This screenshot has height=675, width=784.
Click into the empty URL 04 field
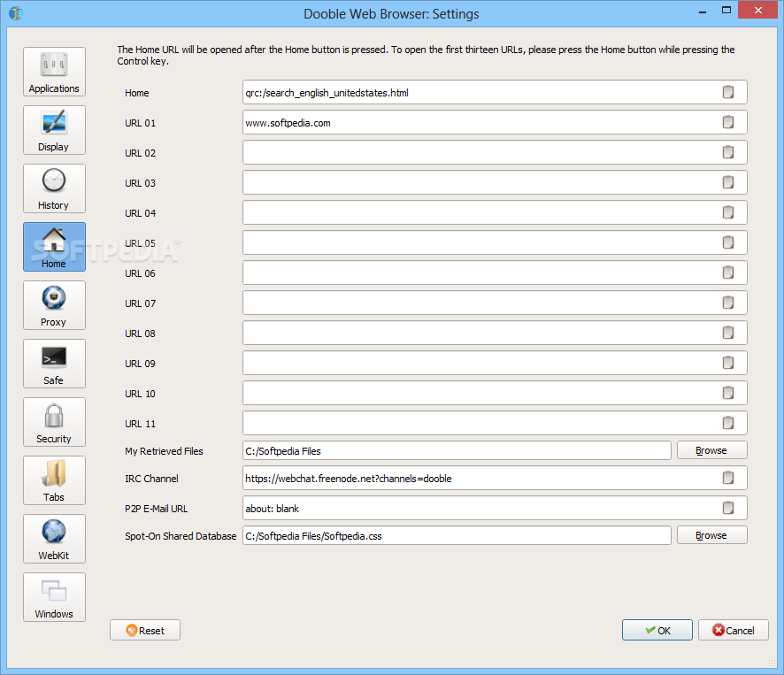tap(495, 212)
